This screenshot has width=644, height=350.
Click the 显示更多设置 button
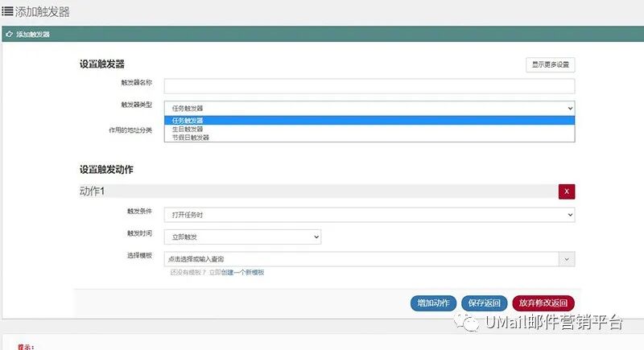(x=551, y=64)
